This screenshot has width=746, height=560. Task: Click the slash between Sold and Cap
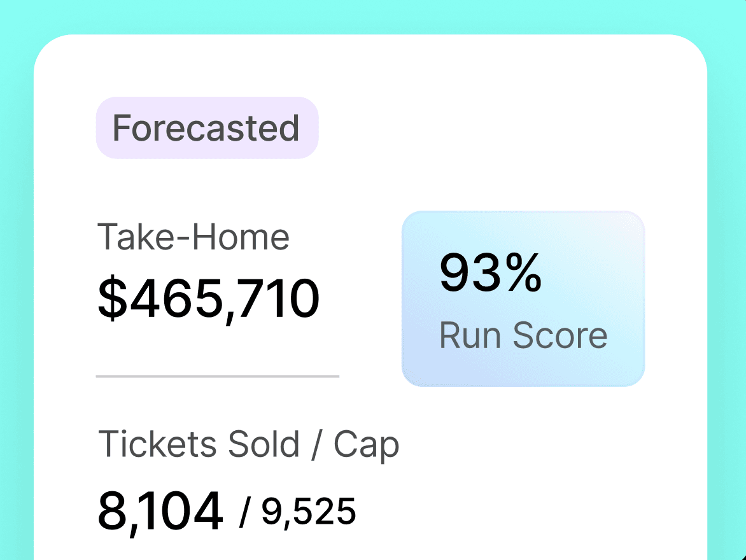click(316, 444)
